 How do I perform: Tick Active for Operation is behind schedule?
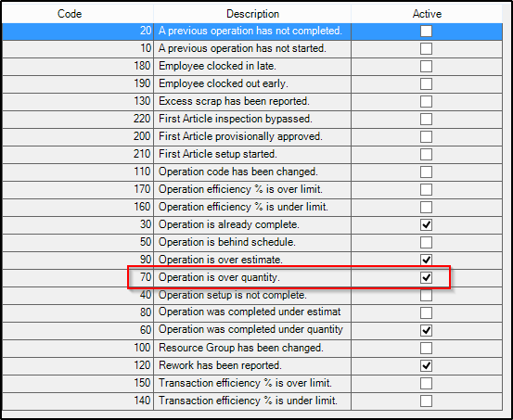pyautogui.click(x=426, y=242)
